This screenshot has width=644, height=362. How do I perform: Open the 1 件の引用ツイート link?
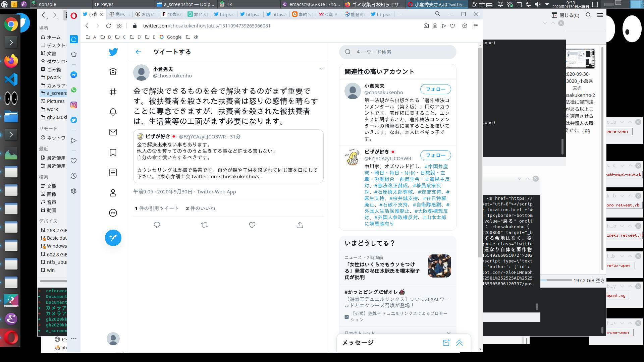coord(157,208)
